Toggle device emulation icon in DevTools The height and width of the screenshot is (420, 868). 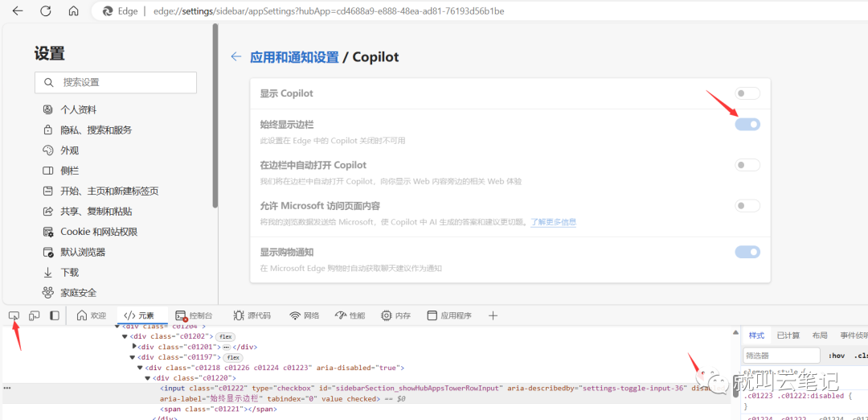(35, 316)
